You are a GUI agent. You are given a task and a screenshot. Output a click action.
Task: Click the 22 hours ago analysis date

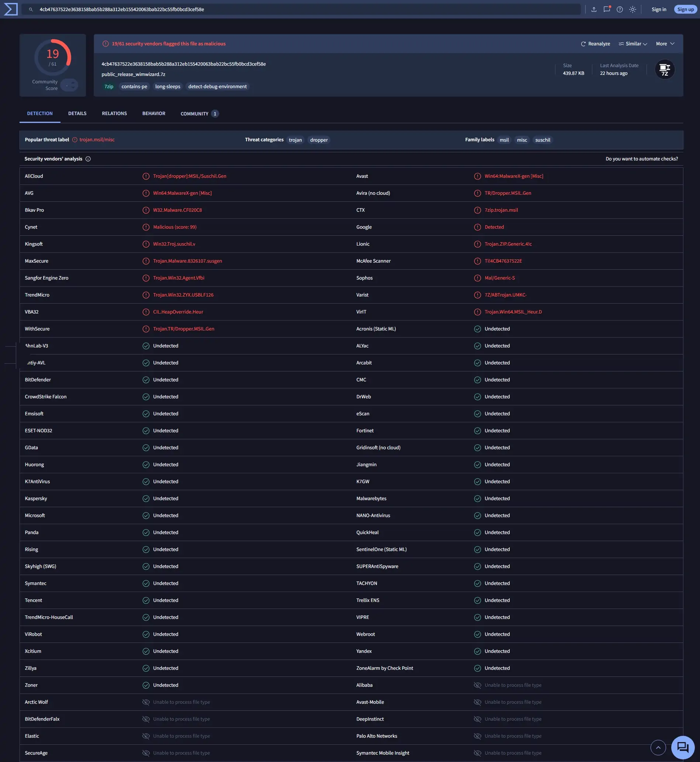pyautogui.click(x=614, y=73)
